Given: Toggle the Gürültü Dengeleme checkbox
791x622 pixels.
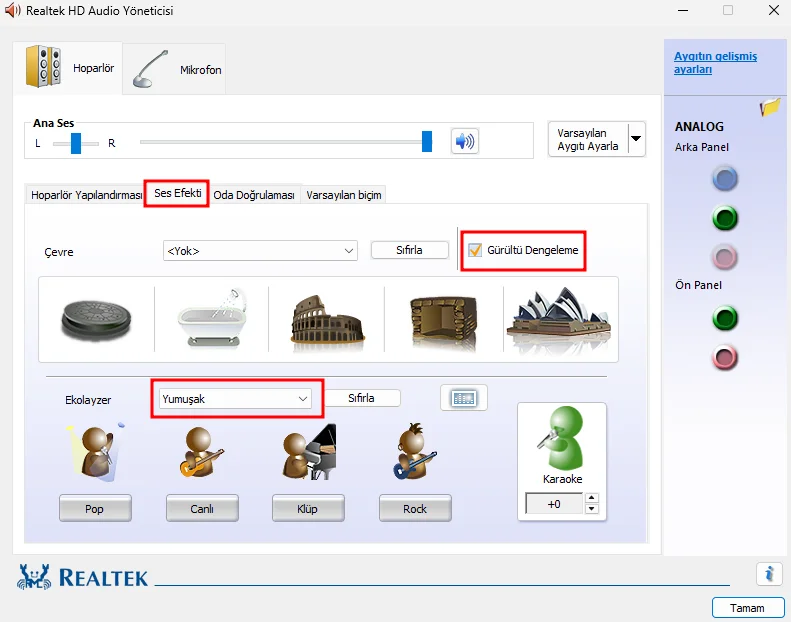Looking at the screenshot, I should coord(475,250).
